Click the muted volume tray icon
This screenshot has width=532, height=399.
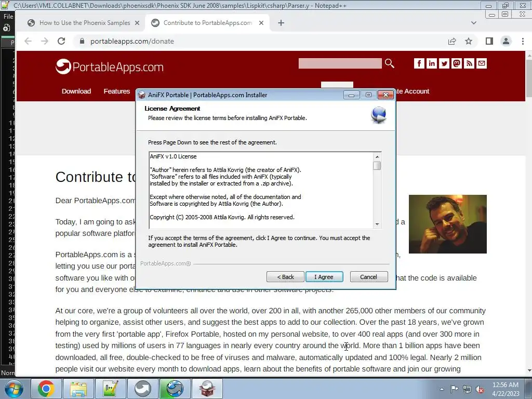coord(480,389)
